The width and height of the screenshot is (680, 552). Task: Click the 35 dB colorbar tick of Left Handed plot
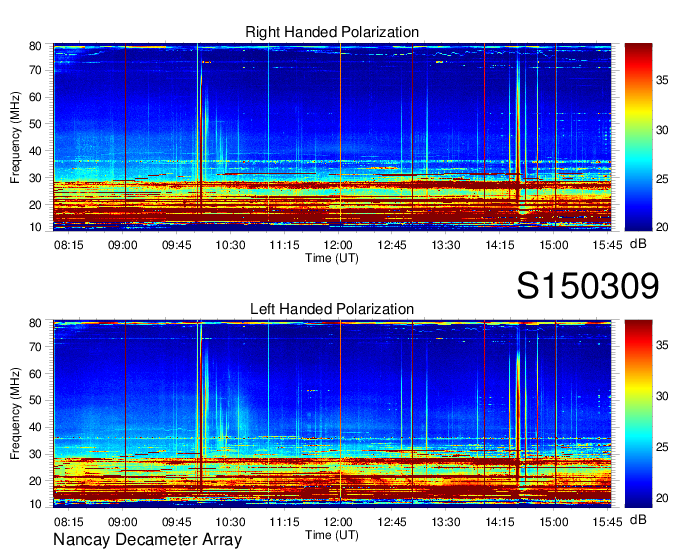pyautogui.click(x=662, y=346)
